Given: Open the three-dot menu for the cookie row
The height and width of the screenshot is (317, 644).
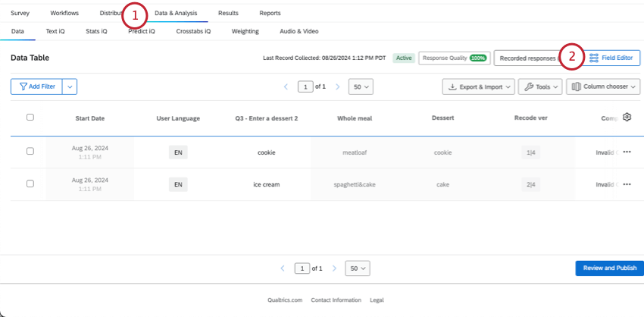Looking at the screenshot, I should tap(627, 152).
